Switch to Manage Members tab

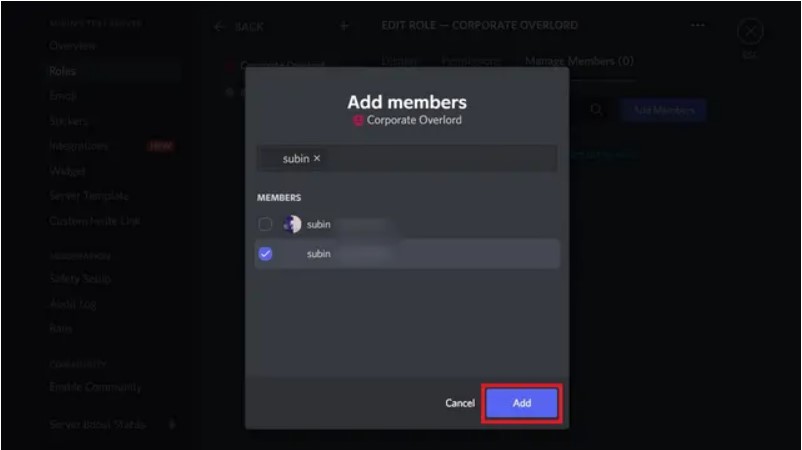pyautogui.click(x=580, y=61)
